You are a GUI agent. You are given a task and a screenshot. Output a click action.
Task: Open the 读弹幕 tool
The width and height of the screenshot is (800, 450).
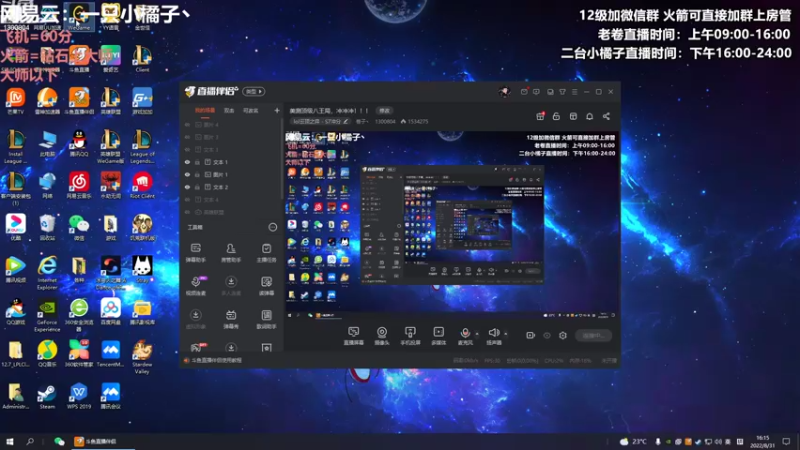click(x=266, y=286)
